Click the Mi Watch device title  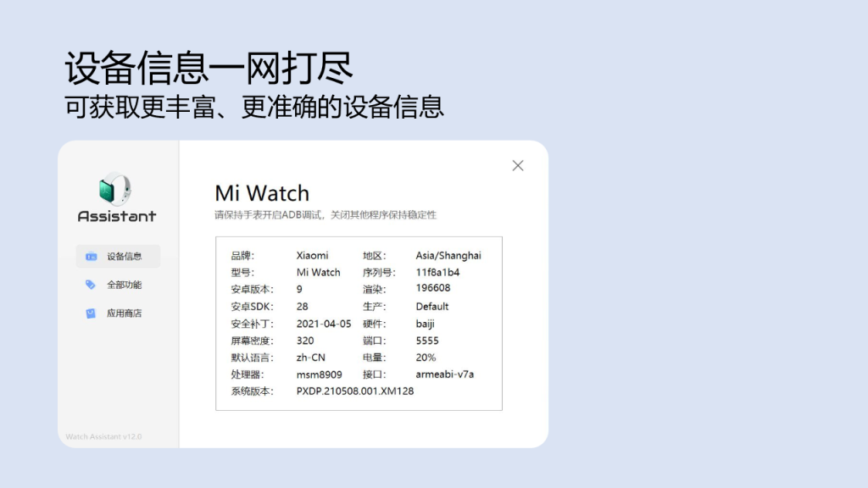click(x=262, y=193)
